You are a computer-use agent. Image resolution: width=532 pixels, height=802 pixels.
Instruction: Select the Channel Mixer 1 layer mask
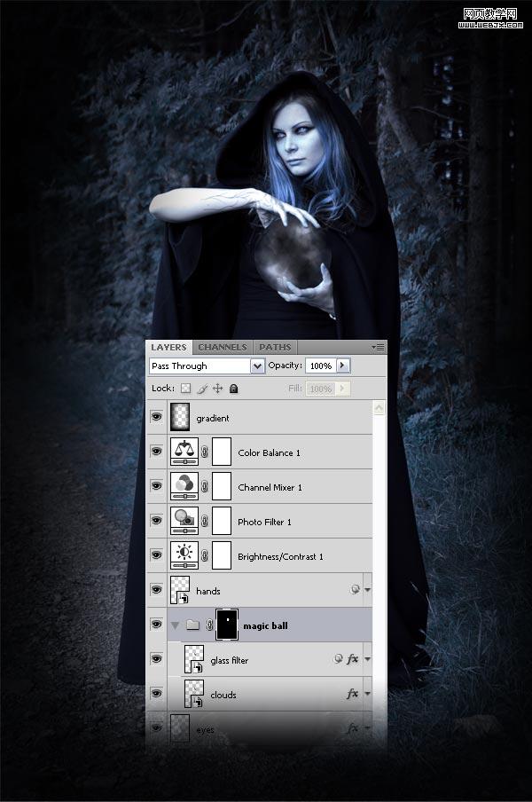pos(222,486)
